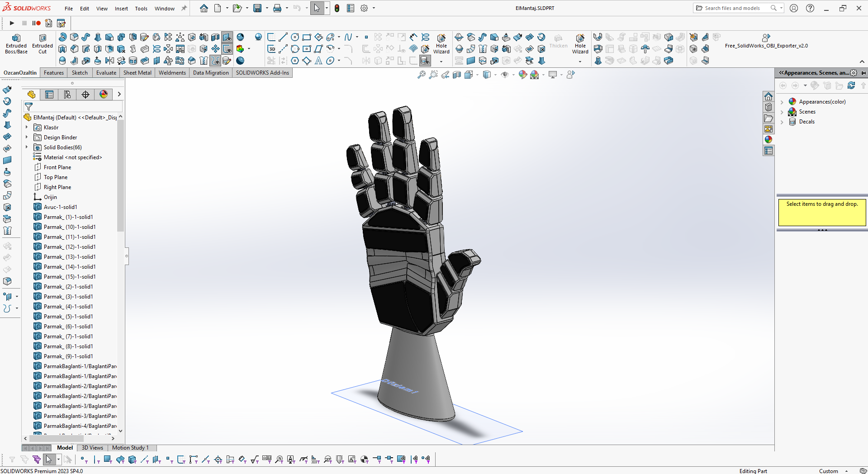
Task: Expand the Design Binder node
Action: tap(27, 137)
